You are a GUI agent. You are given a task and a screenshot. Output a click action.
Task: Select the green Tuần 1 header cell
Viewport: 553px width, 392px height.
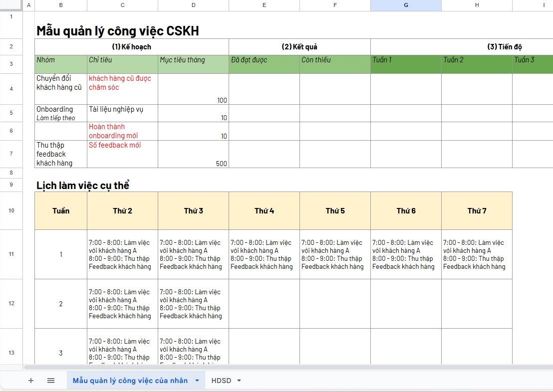point(406,64)
